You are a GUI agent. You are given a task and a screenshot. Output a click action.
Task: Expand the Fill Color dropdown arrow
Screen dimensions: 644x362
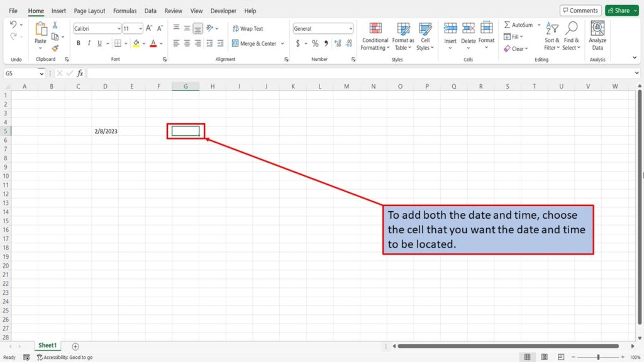144,43
